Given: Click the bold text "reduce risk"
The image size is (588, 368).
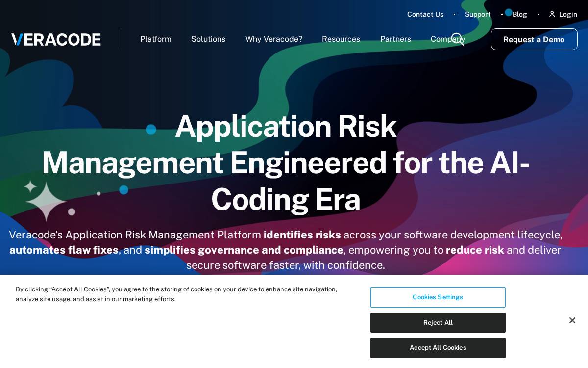Looking at the screenshot, I should (475, 250).
